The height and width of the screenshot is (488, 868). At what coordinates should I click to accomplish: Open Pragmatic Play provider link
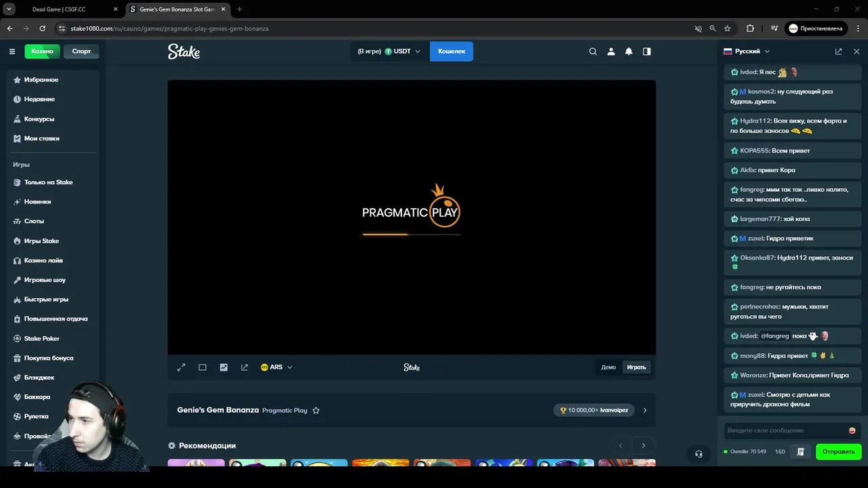285,410
